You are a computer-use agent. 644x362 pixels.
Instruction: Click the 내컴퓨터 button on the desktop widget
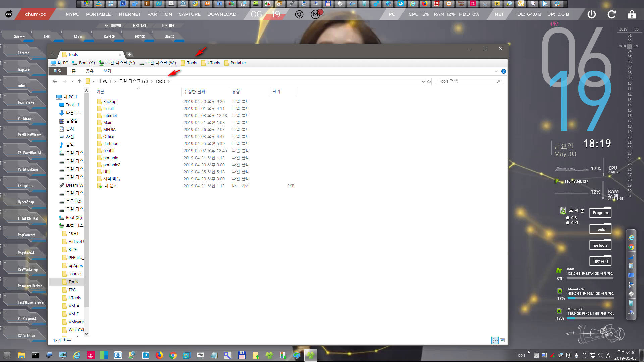click(x=600, y=261)
